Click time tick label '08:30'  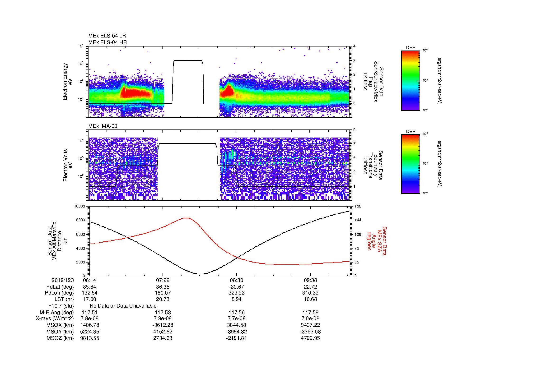(x=236, y=280)
